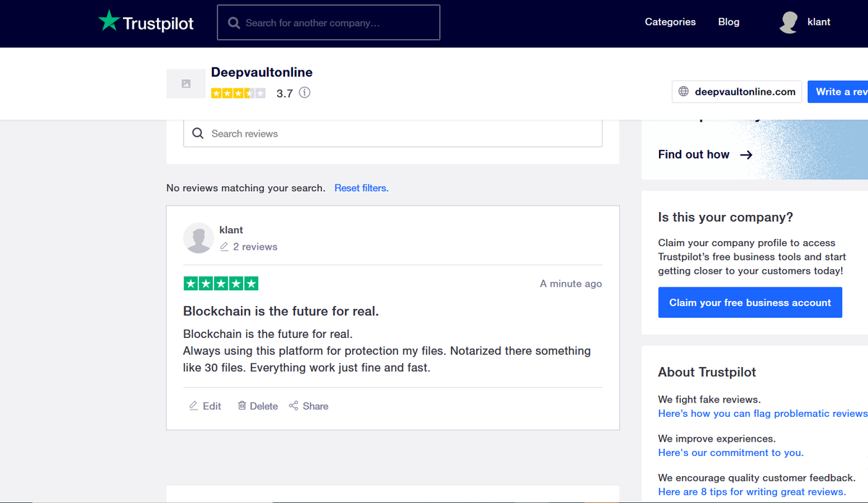Click the Delete trash icon on the review
This screenshot has width=868, height=503.
242,406
